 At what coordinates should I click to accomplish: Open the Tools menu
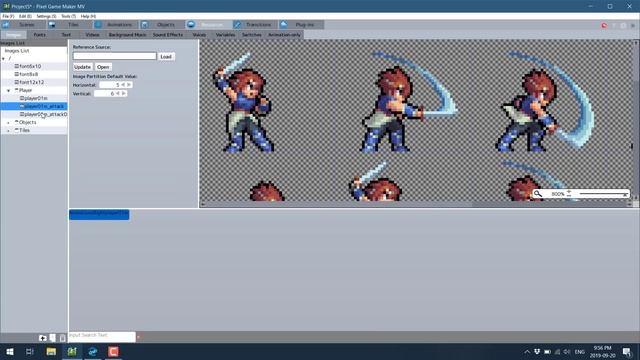point(69,16)
